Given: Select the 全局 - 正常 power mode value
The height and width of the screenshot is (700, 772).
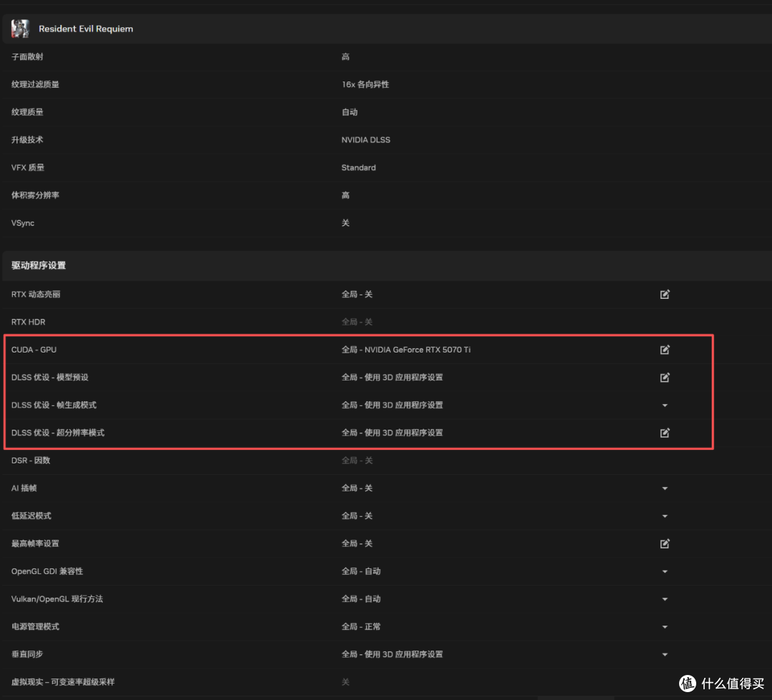Looking at the screenshot, I should (x=361, y=626).
